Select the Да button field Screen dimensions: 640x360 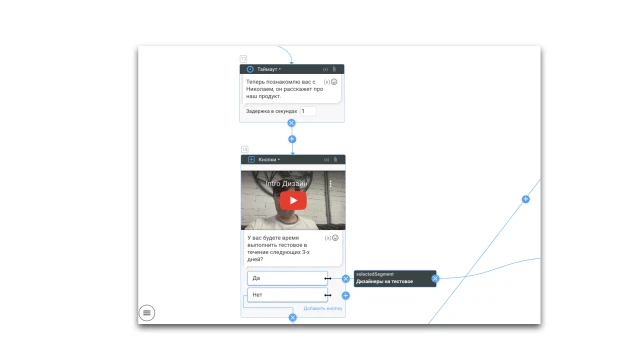[x=287, y=278]
